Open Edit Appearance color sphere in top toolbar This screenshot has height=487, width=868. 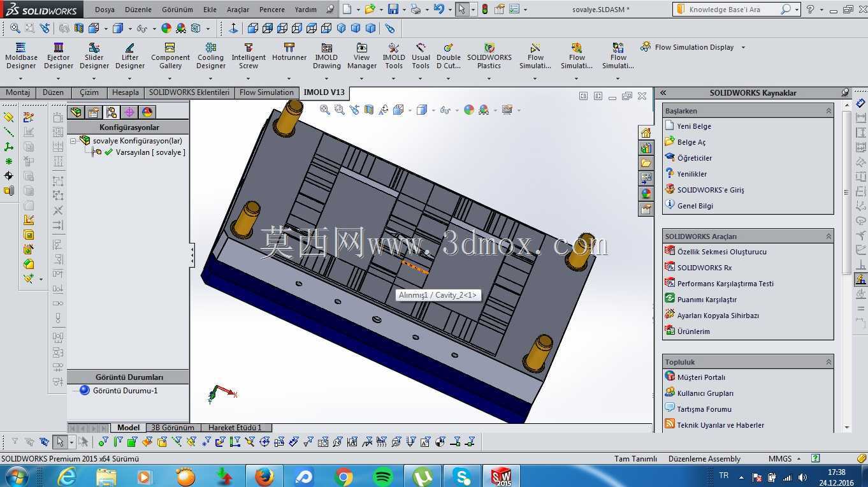point(166,28)
